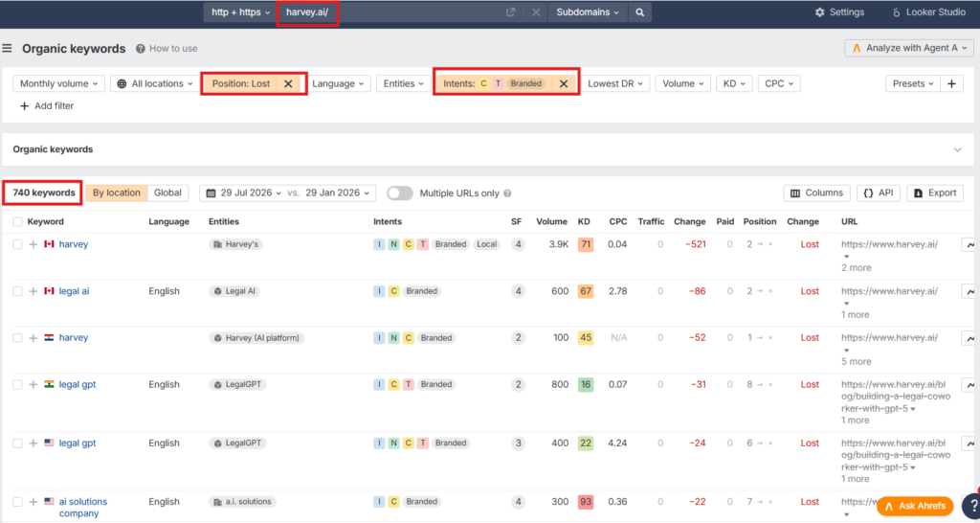Remove the Intents filter with X
This screenshot has height=523, width=980.
(x=563, y=84)
